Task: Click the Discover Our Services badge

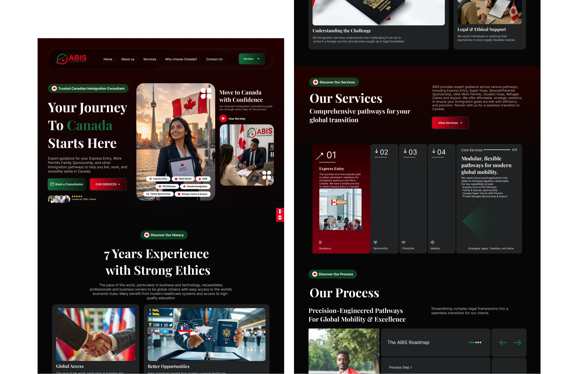Action: [334, 82]
